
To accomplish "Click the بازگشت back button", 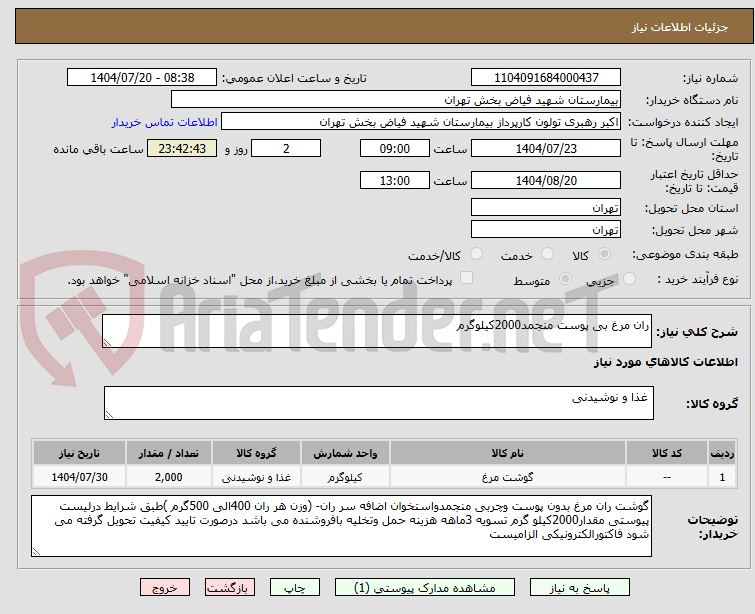I will click(230, 588).
